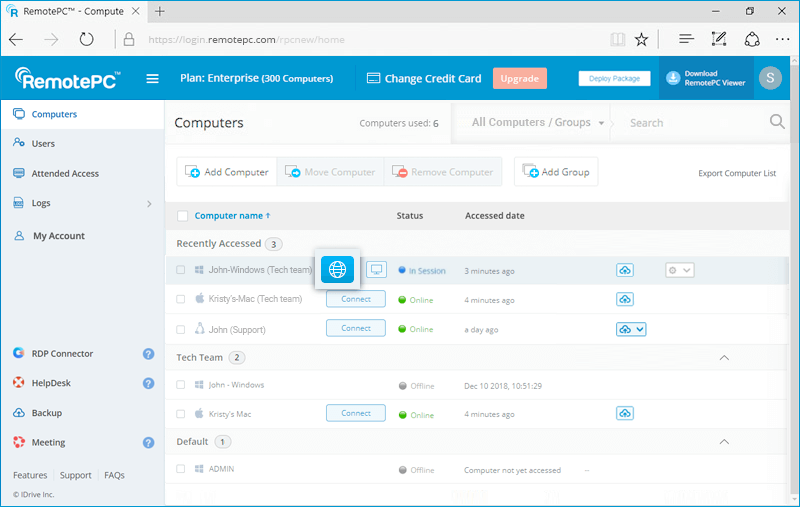
Task: Check the John-Windows (Tech team) checkbox
Action: pyautogui.click(x=181, y=270)
